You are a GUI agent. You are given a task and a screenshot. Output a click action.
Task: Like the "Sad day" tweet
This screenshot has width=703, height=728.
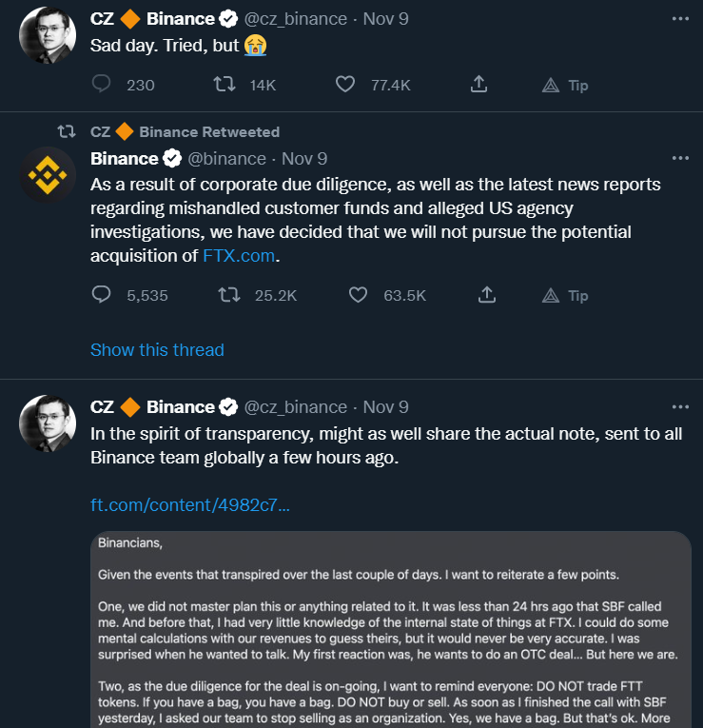coord(346,85)
